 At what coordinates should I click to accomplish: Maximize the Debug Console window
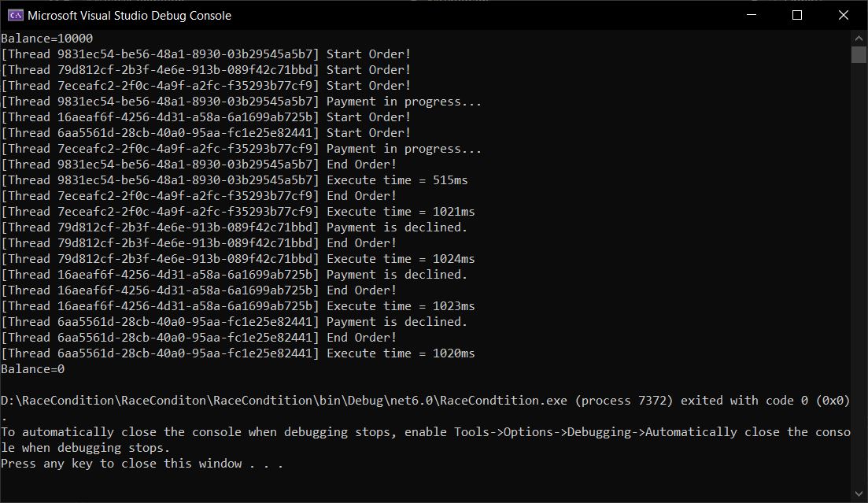pos(796,15)
